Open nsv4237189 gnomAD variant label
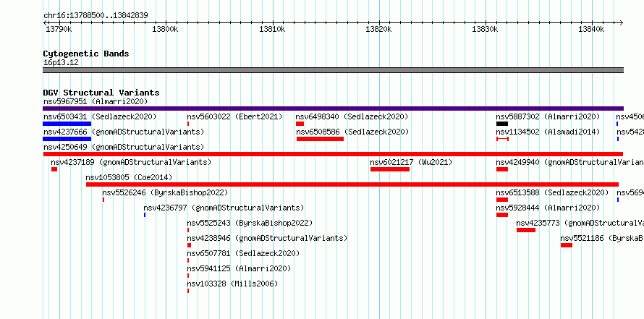 pos(131,162)
